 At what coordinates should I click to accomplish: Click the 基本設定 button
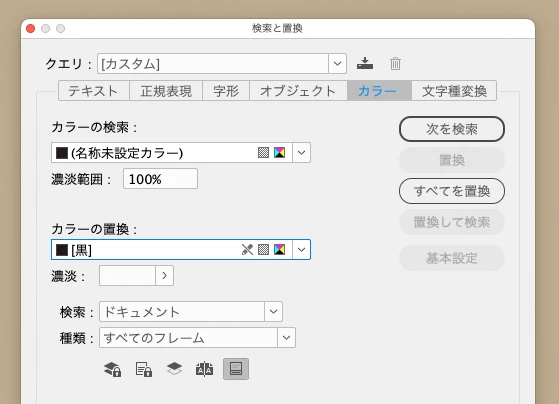(x=452, y=258)
